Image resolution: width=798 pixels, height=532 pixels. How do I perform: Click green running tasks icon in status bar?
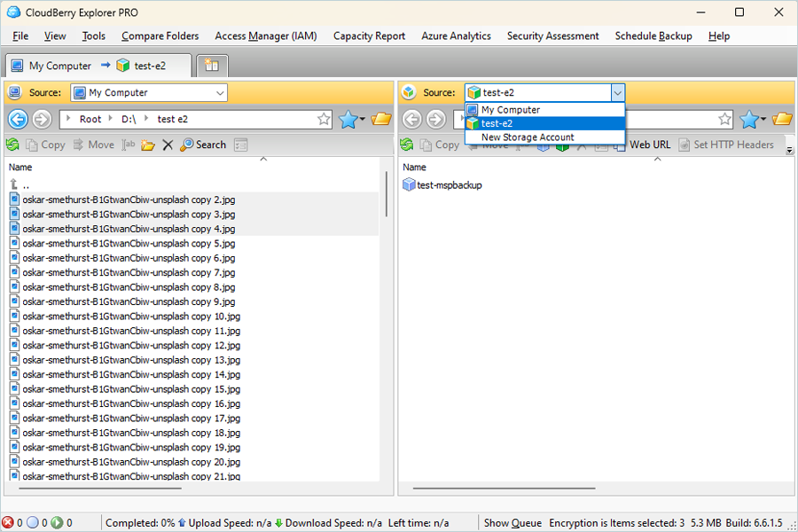pyautogui.click(x=57, y=523)
